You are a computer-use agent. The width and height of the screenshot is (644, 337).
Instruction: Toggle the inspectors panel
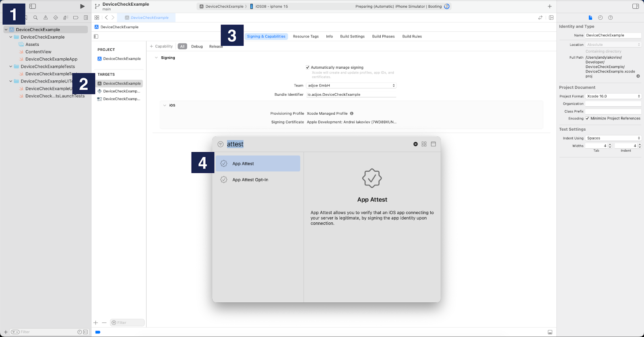636,6
